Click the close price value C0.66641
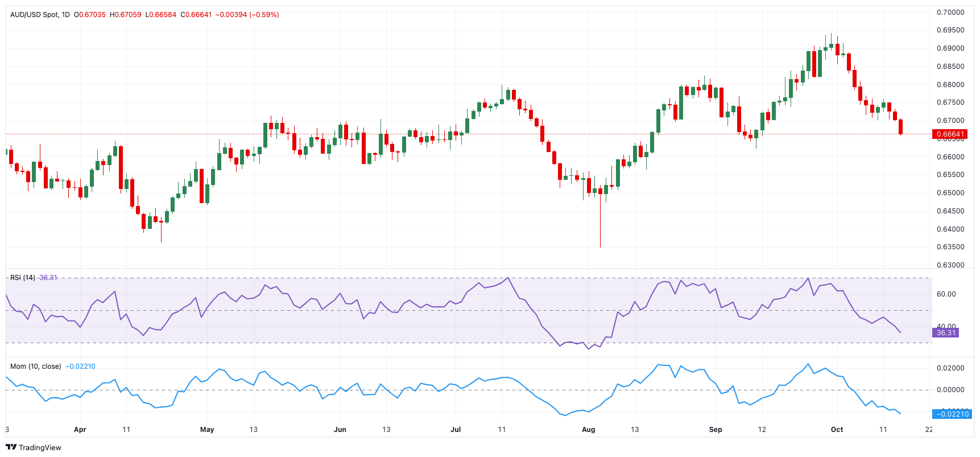Screen dimensions: 980x457 point(196,15)
